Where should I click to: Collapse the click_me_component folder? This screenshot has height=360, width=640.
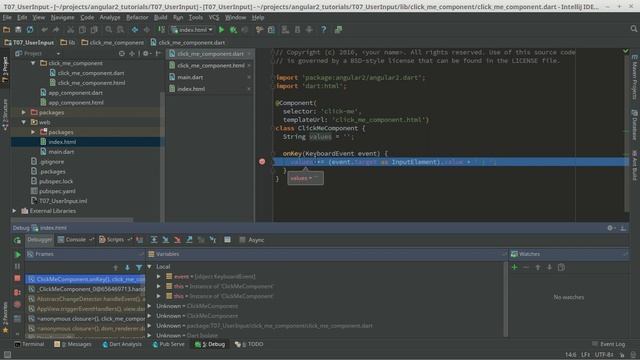pos(33,63)
